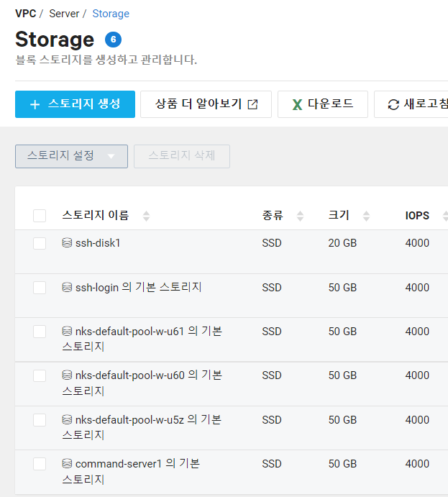Screen dimensions: 448x497
Task: Click the disk icon beside command-server1
Action: click(x=67, y=463)
